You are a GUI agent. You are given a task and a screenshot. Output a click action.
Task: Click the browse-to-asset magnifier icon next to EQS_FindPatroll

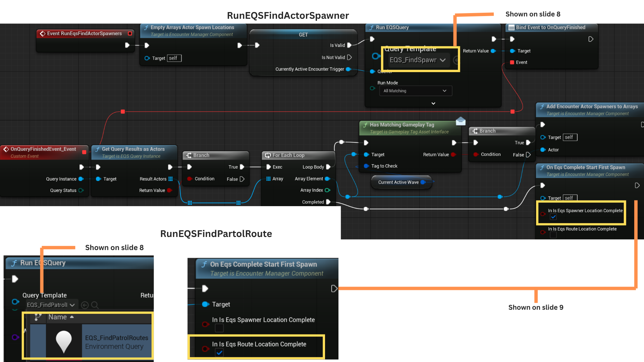pyautogui.click(x=95, y=305)
